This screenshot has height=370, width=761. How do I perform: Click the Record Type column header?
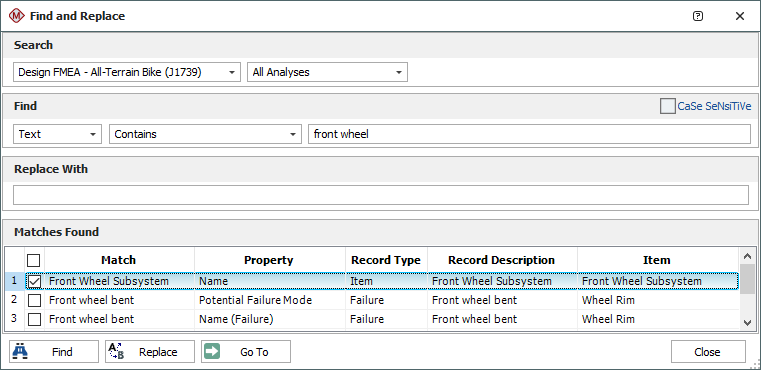tap(386, 260)
